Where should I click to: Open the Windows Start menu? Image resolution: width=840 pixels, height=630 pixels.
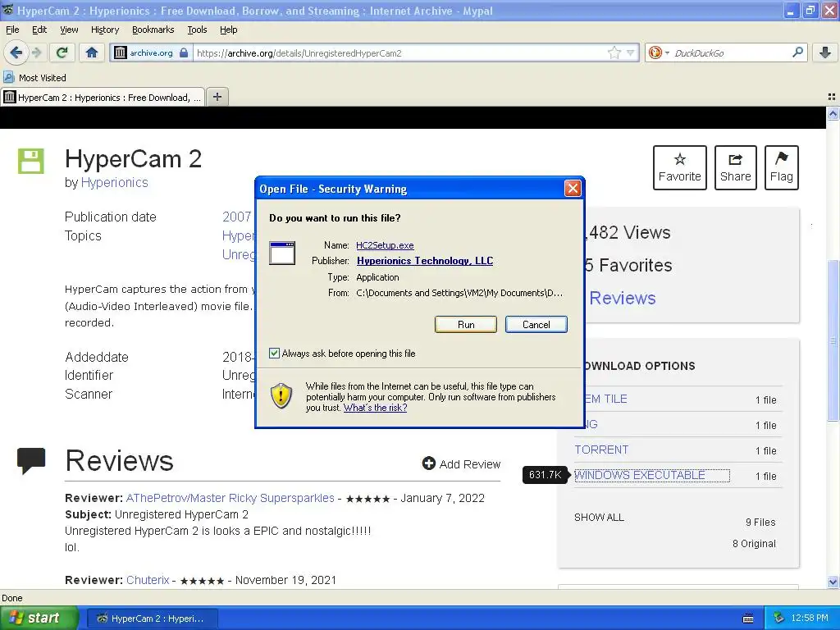click(x=39, y=618)
